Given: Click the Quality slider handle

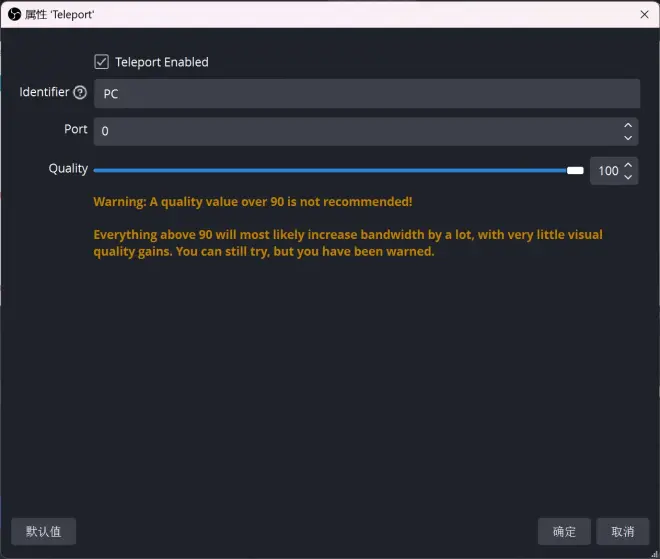Looking at the screenshot, I should 575,170.
